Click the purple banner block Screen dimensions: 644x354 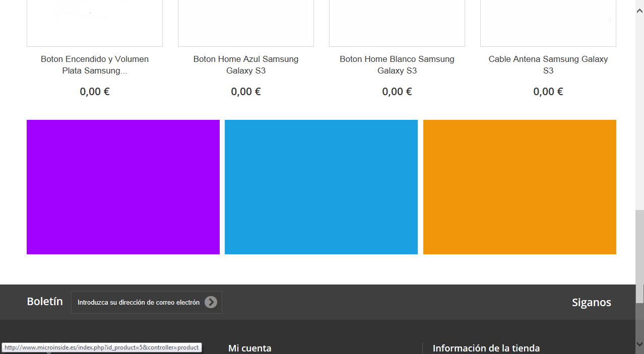(x=123, y=187)
